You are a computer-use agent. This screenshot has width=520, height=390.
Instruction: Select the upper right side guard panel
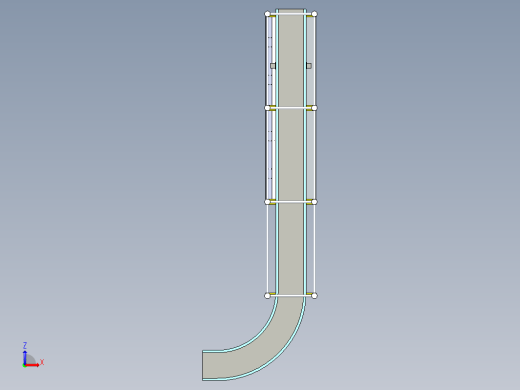point(311,62)
